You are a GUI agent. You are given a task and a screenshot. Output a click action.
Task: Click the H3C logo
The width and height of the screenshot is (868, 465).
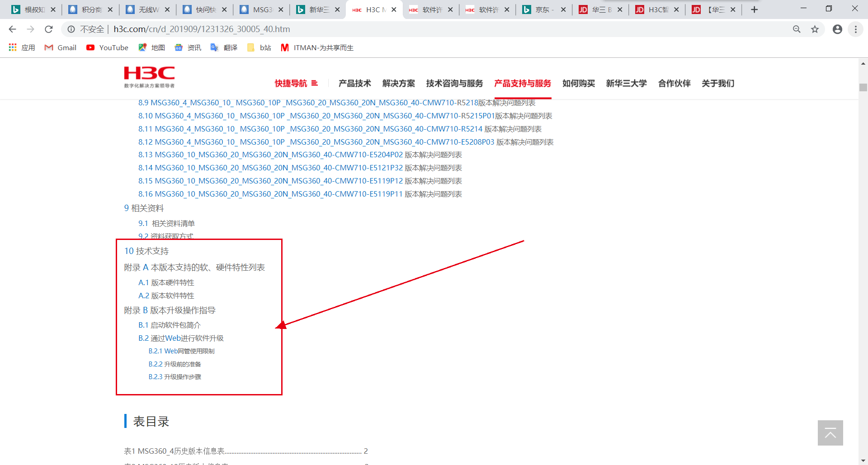(149, 77)
